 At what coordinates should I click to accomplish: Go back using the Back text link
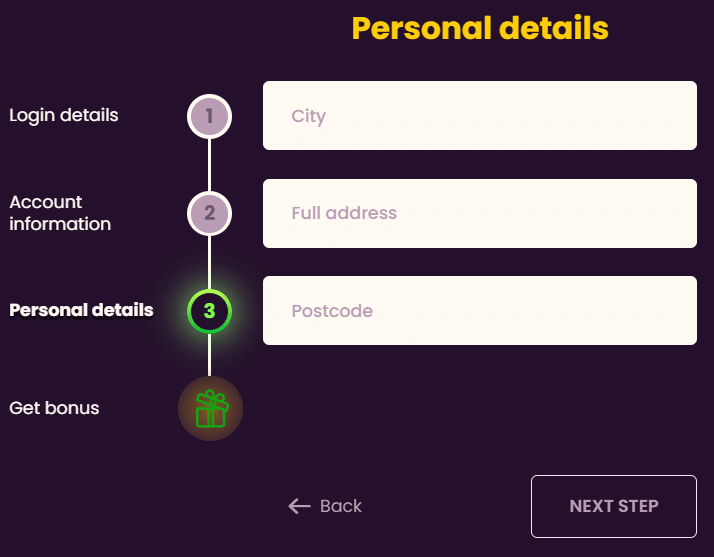341,506
